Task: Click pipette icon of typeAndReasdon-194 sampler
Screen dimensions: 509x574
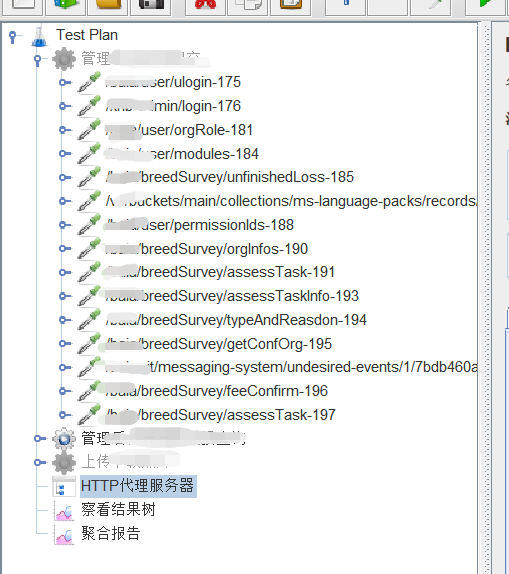Action: pos(89,320)
